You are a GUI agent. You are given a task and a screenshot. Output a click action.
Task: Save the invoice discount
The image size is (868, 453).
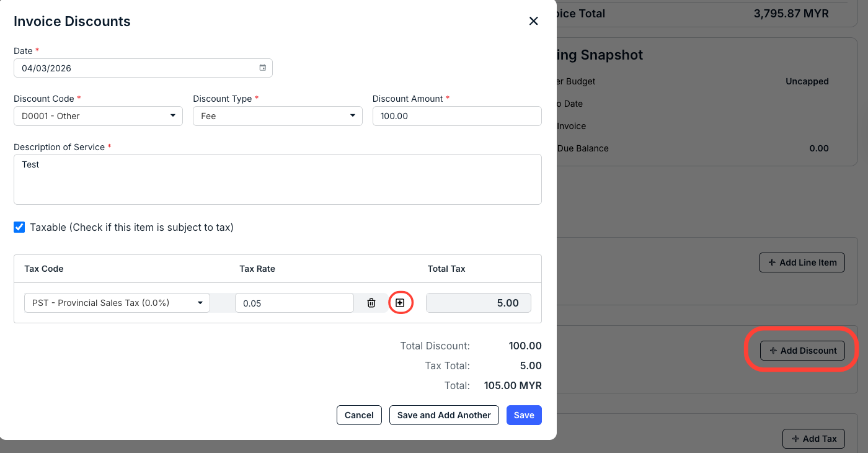tap(524, 415)
